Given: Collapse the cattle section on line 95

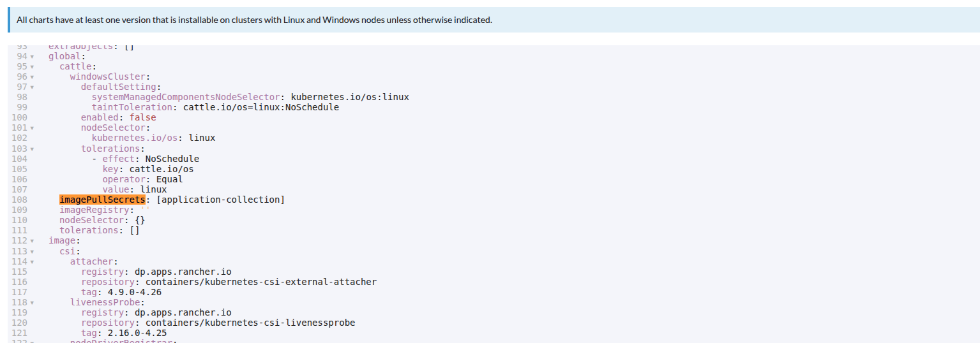Looking at the screenshot, I should (x=32, y=67).
